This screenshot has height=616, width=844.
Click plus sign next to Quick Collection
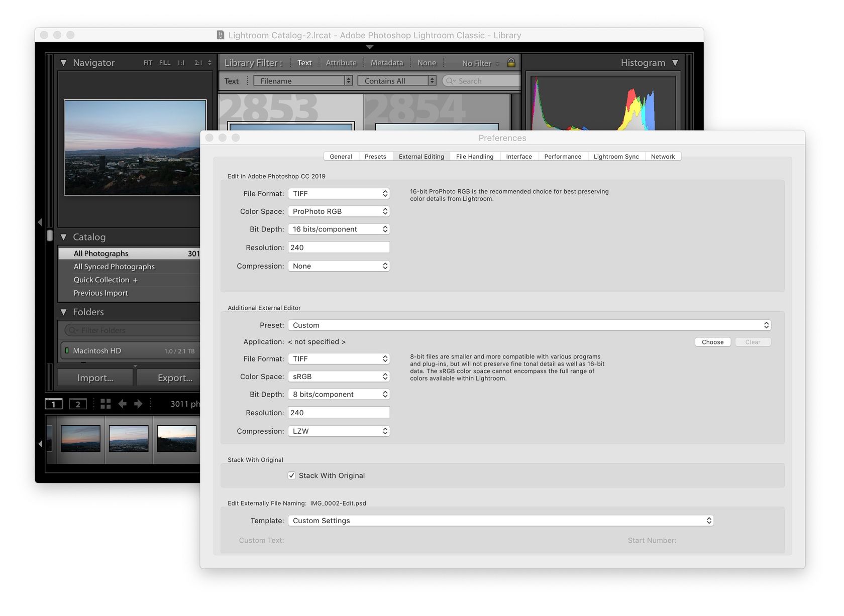point(135,280)
